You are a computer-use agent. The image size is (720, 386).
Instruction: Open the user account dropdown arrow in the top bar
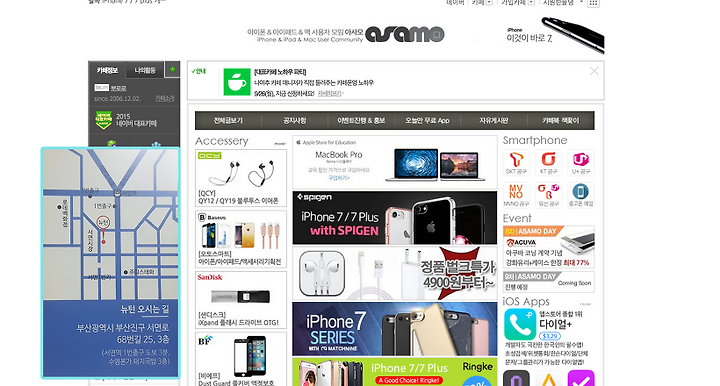click(581, 2)
